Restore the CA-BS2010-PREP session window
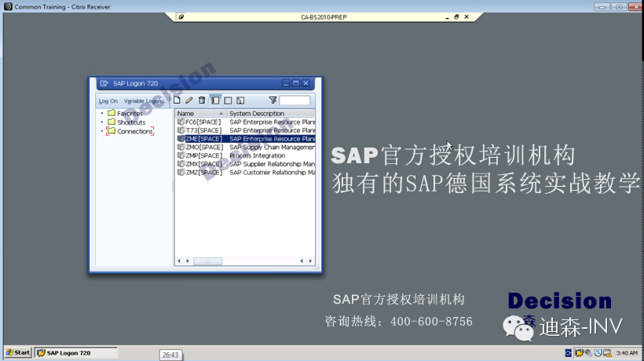644x361 pixels. pos(456,16)
